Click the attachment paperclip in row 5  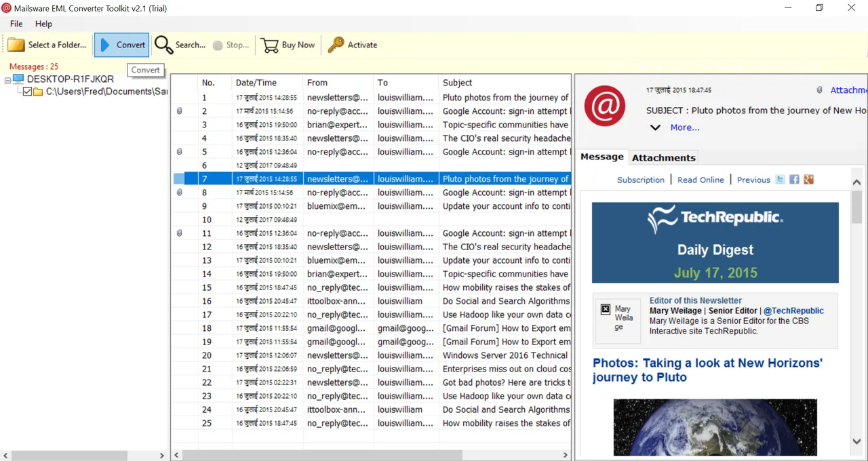click(x=179, y=152)
